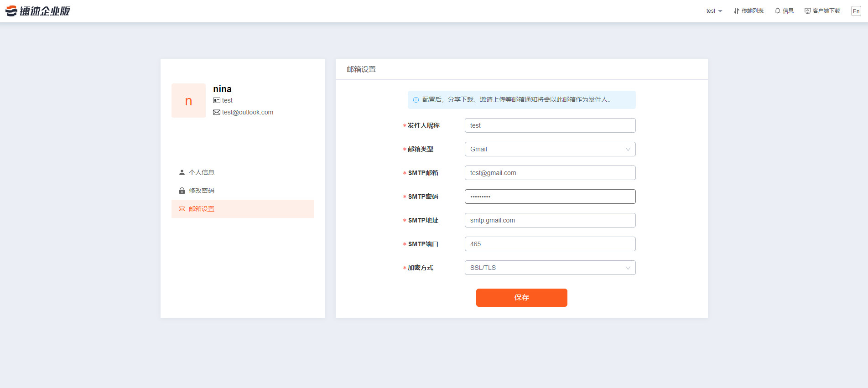Click the client download monitor icon
868x388 pixels.
click(807, 11)
